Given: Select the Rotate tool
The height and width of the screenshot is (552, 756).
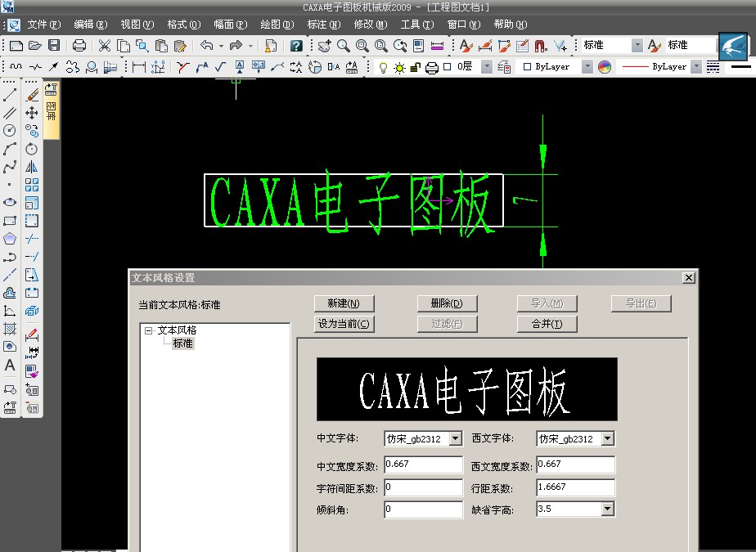Looking at the screenshot, I should 32,149.
